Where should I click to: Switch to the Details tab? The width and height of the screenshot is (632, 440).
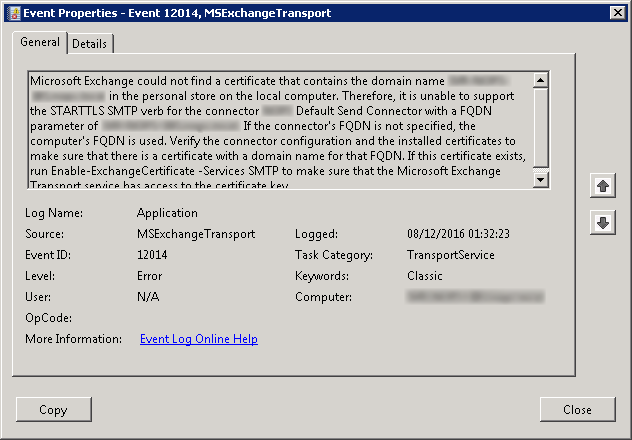89,44
